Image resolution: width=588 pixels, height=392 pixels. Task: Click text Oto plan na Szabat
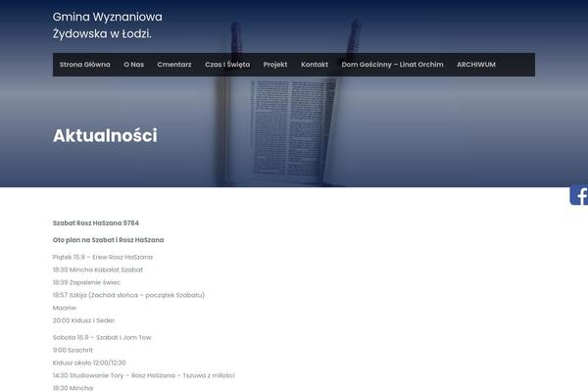[x=109, y=240]
